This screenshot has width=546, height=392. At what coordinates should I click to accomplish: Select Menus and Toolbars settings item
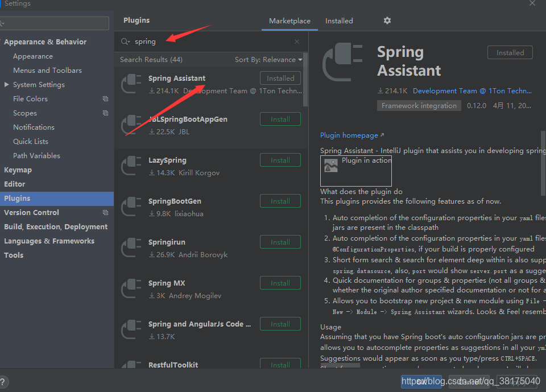click(47, 71)
